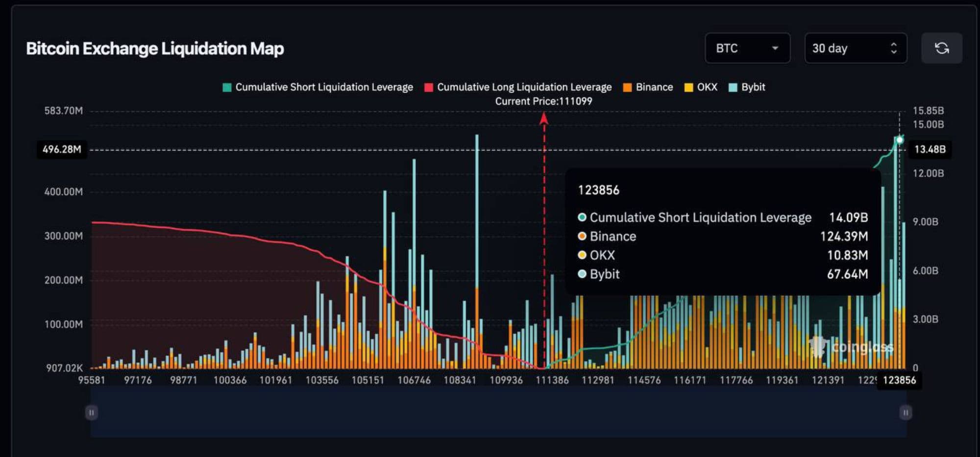Click the left range slider handle
The width and height of the screenshot is (980, 457).
coord(91,412)
